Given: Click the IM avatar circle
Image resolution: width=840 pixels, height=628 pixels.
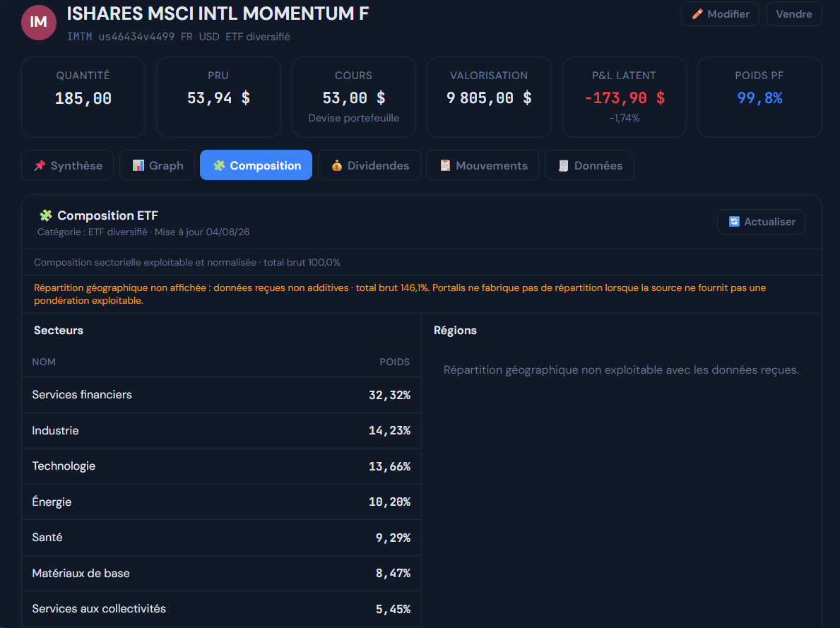Looking at the screenshot, I should pyautogui.click(x=39, y=23).
